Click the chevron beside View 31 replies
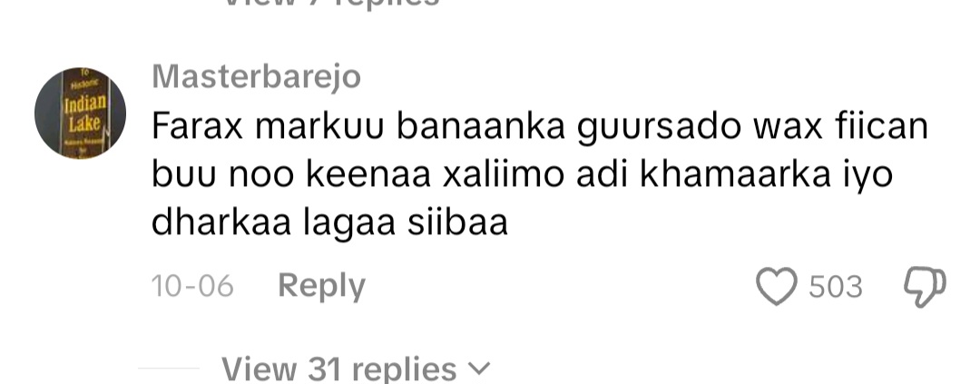Viewport: 980px width, 384px height. (479, 369)
